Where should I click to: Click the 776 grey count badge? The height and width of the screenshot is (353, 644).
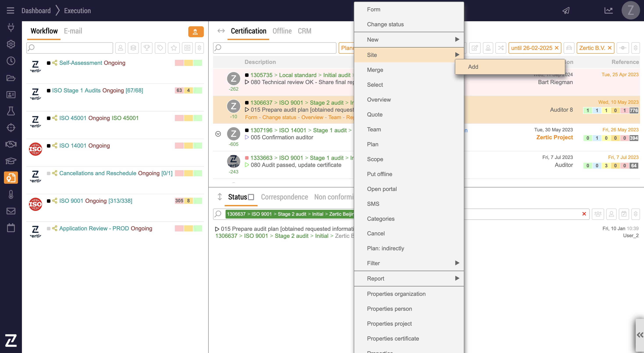(x=633, y=110)
